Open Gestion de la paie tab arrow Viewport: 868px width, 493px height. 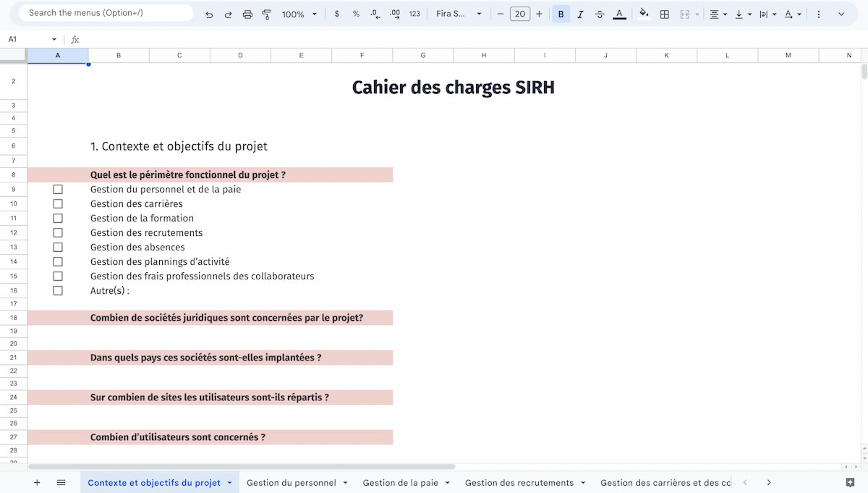[448, 483]
